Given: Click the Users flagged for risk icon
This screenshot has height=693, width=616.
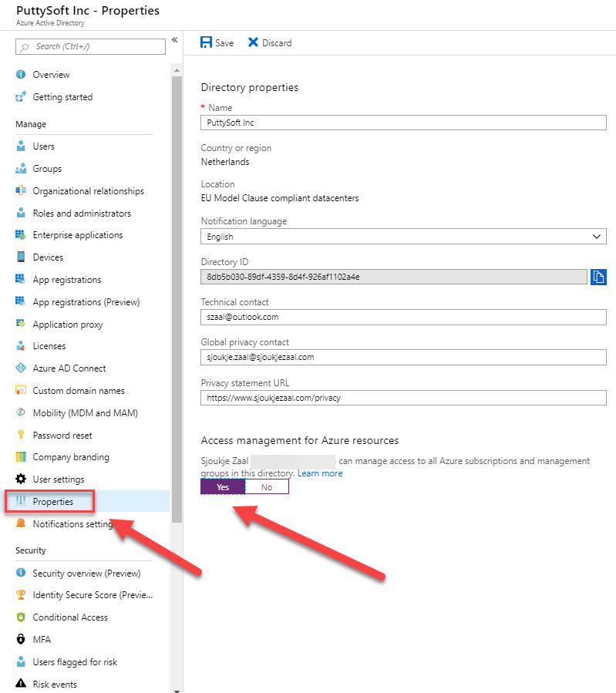Looking at the screenshot, I should tap(21, 661).
